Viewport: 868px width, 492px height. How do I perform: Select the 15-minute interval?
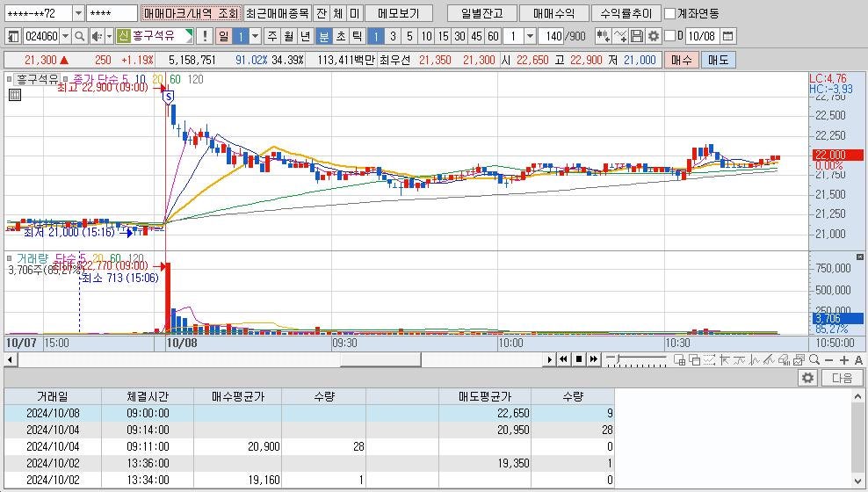[443, 36]
